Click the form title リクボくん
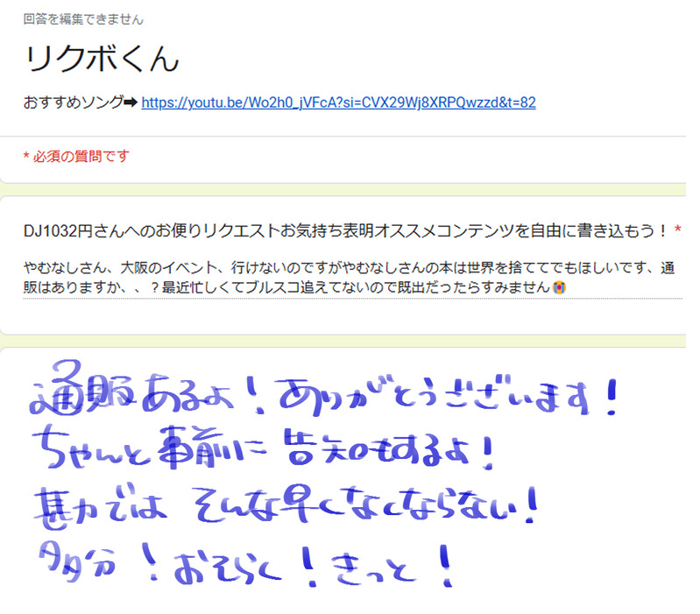700x614 pixels. 103,59
